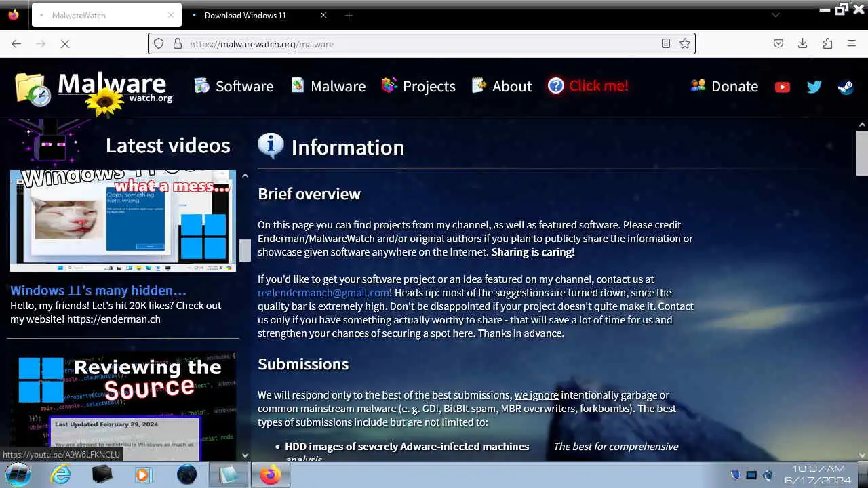Bookmark this page with the star icon
Viewport: 868px width, 488px height.
click(x=685, y=43)
